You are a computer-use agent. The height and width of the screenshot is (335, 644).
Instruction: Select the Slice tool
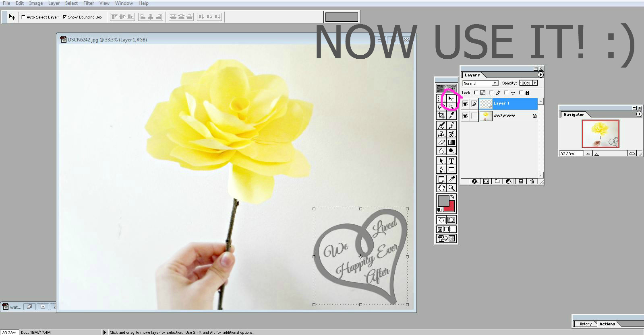[x=451, y=115]
